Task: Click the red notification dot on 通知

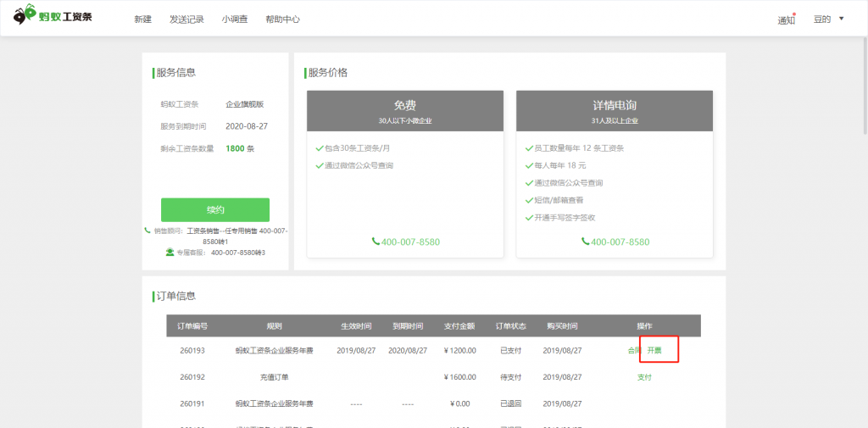Action: pyautogui.click(x=794, y=14)
